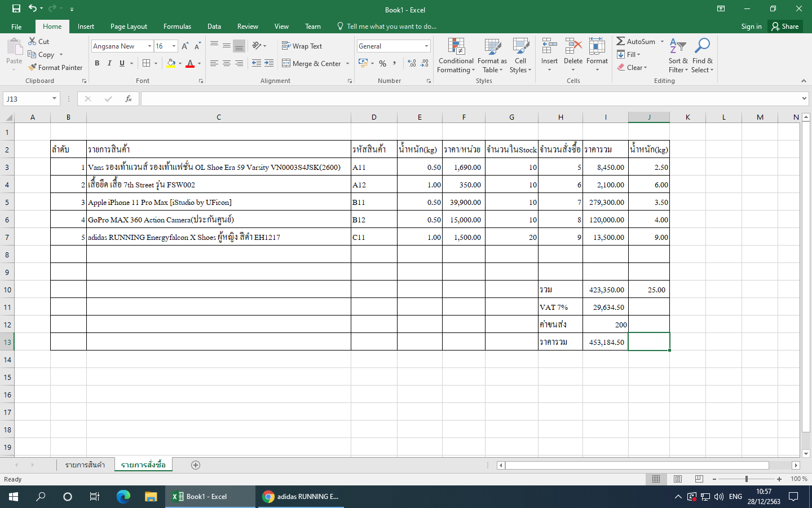Switch to the รายการสินค้า sheet tab
Screen dimensions: 812x508
(85, 465)
